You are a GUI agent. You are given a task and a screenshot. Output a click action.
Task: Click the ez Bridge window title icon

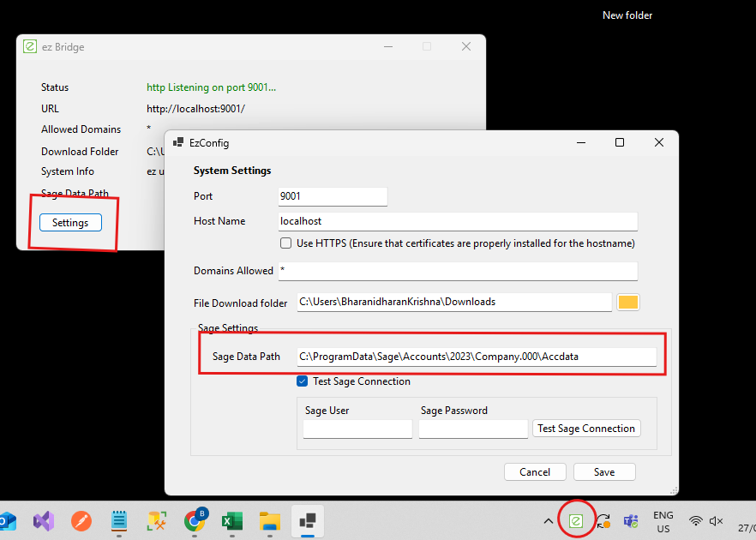coord(30,46)
